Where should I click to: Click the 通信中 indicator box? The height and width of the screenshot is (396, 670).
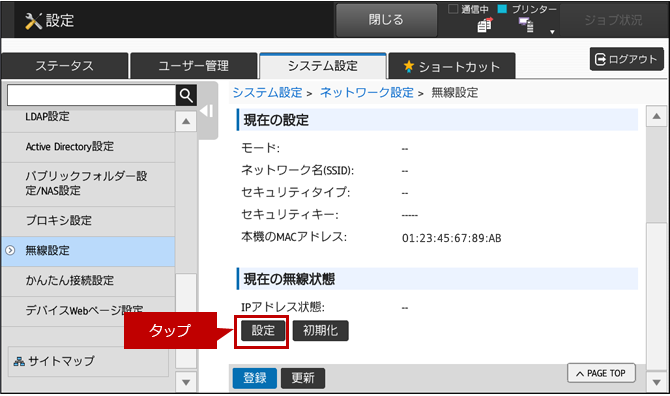tap(453, 9)
